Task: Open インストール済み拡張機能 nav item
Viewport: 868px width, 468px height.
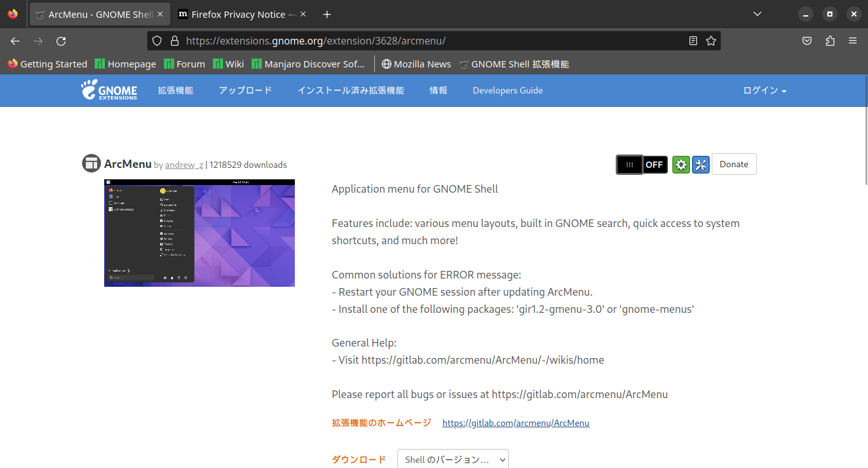Action: (x=351, y=90)
